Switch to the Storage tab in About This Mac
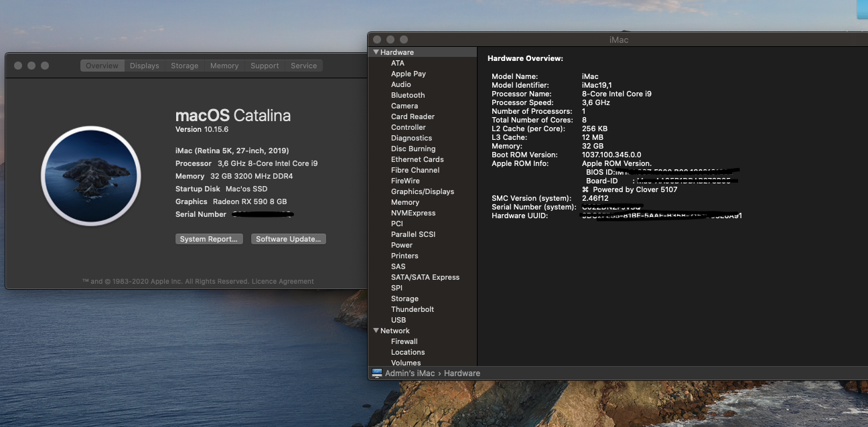This screenshot has width=868, height=427. (x=185, y=66)
